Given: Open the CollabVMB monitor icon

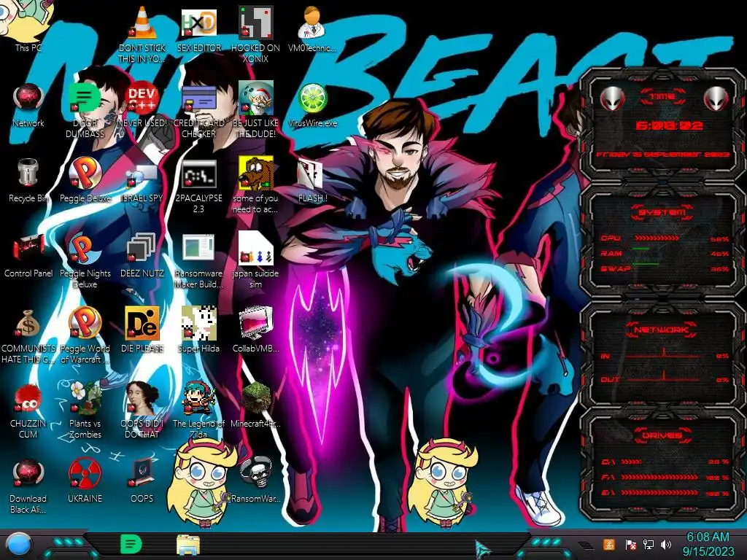Looking at the screenshot, I should (x=255, y=323).
